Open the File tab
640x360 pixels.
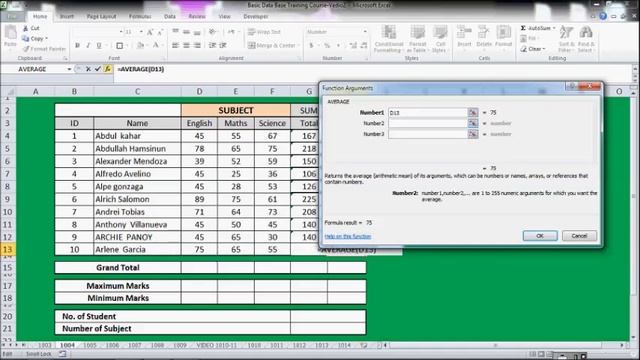click(x=12, y=16)
